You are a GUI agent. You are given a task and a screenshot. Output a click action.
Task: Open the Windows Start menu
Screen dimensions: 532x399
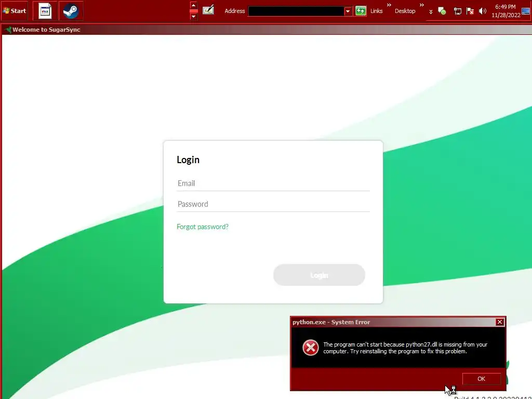click(x=15, y=10)
